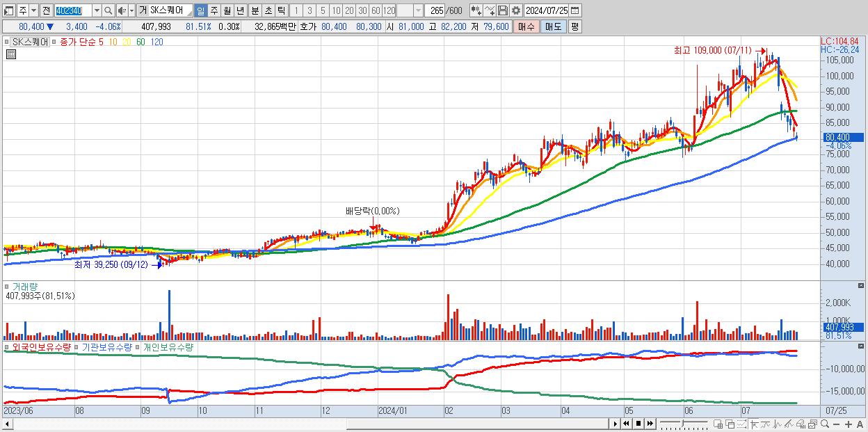
Task: Toggle the crosshair cursor tool
Action: tap(755, 424)
